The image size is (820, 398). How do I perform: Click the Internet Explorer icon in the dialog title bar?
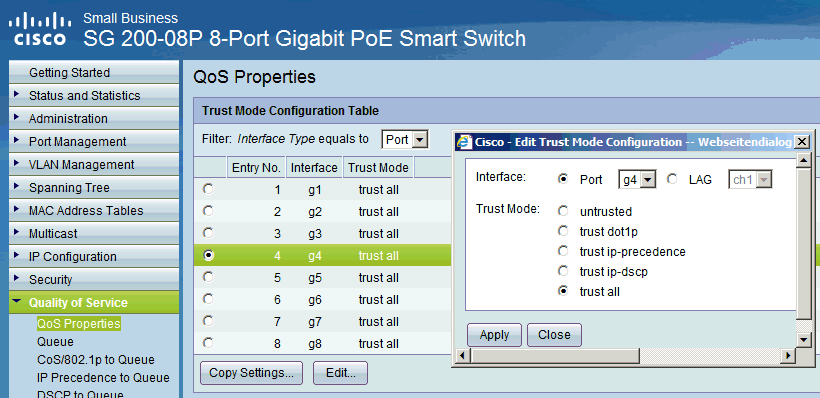(x=463, y=142)
